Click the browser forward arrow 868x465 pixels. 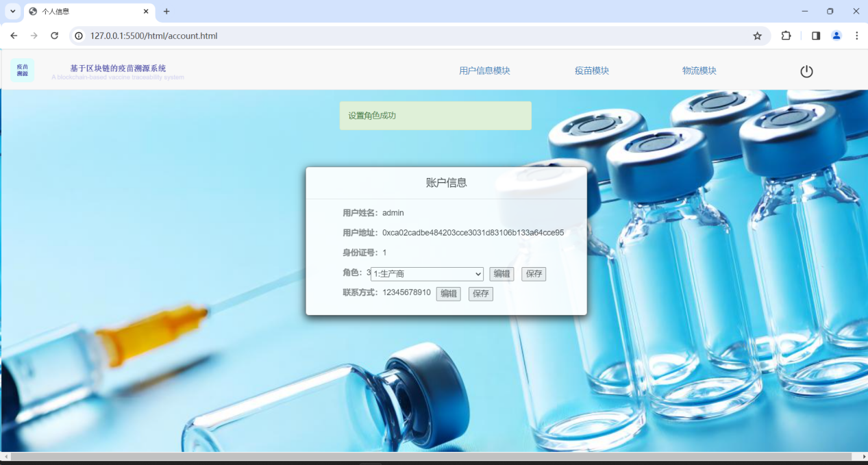click(x=34, y=36)
